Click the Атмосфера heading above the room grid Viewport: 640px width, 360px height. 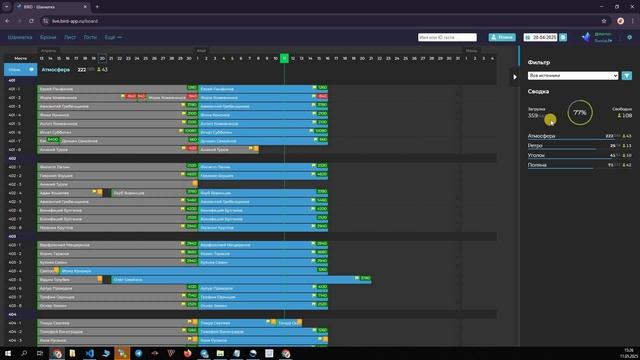(x=56, y=70)
